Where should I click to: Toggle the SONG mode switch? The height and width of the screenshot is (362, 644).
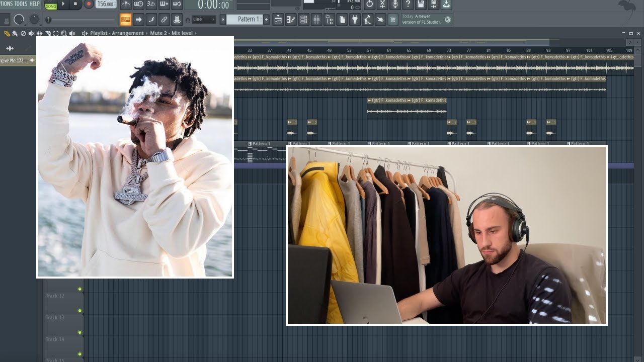51,6
